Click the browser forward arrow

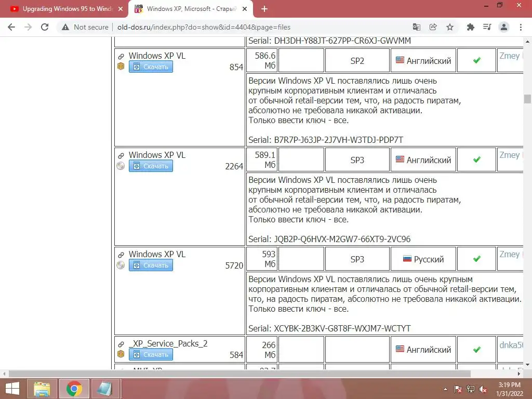[x=28, y=27]
